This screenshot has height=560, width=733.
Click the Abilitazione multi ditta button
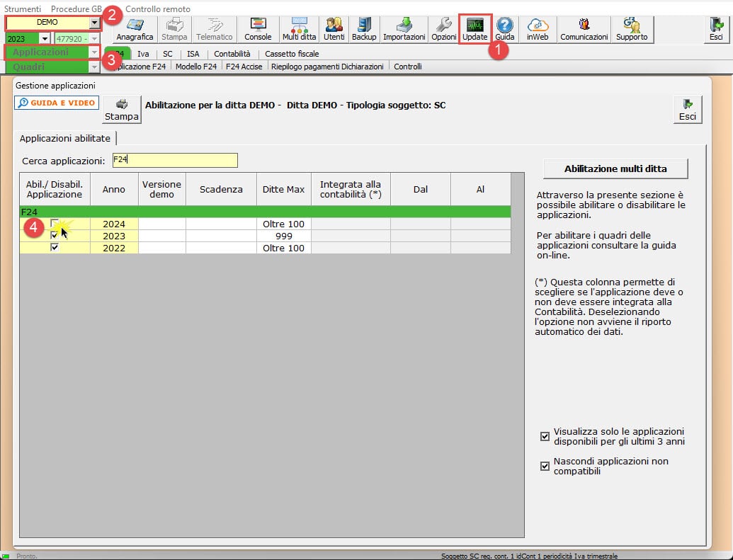[x=615, y=168]
